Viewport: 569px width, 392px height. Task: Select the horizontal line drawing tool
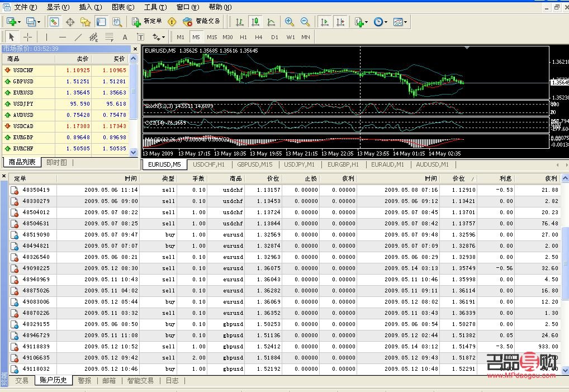(63, 37)
